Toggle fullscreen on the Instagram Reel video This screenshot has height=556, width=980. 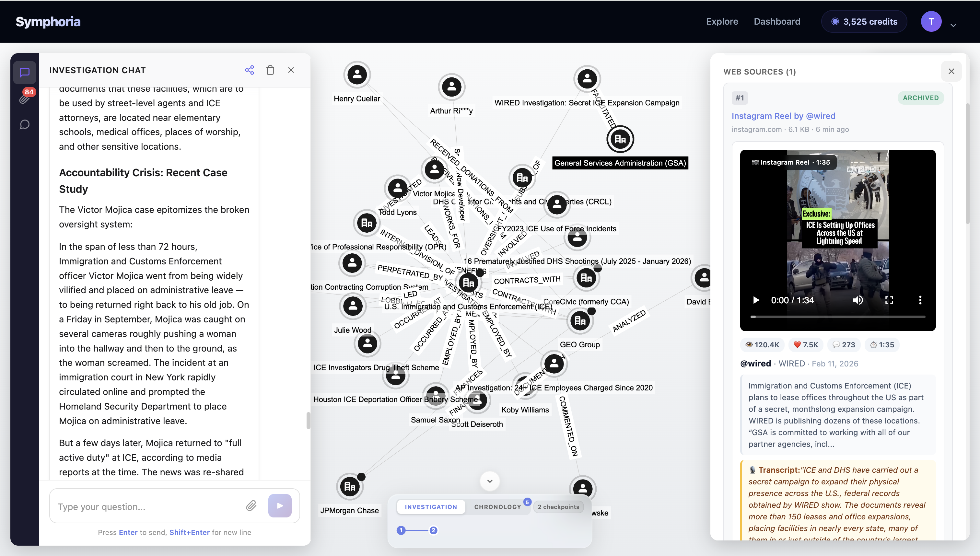[889, 300]
